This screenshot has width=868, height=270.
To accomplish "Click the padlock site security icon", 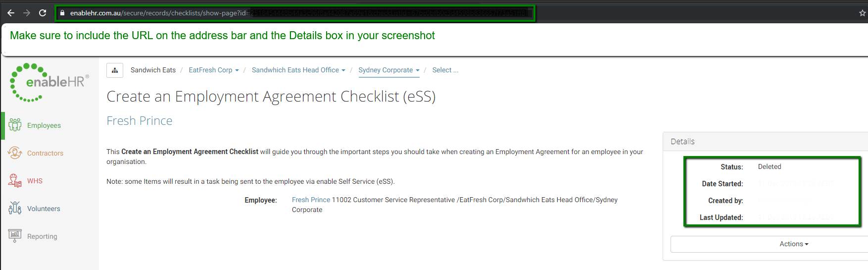I will 62,13.
